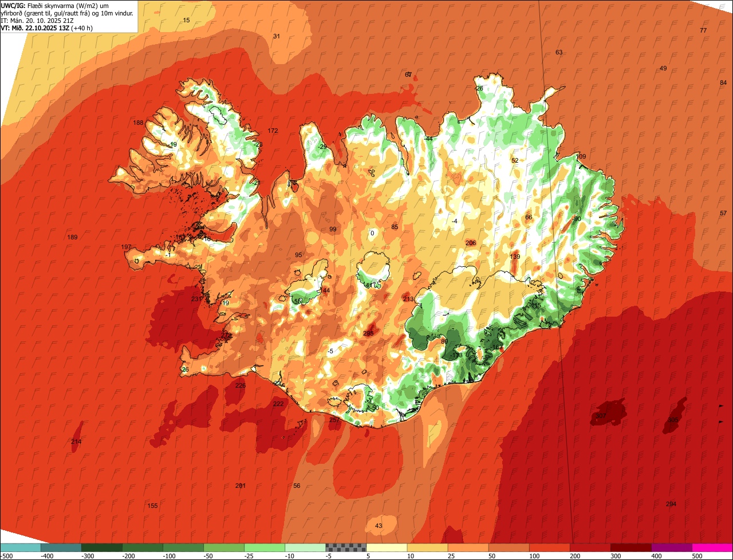The image size is (733, 560).
Task: Select the map value 231
Action: (x=196, y=299)
